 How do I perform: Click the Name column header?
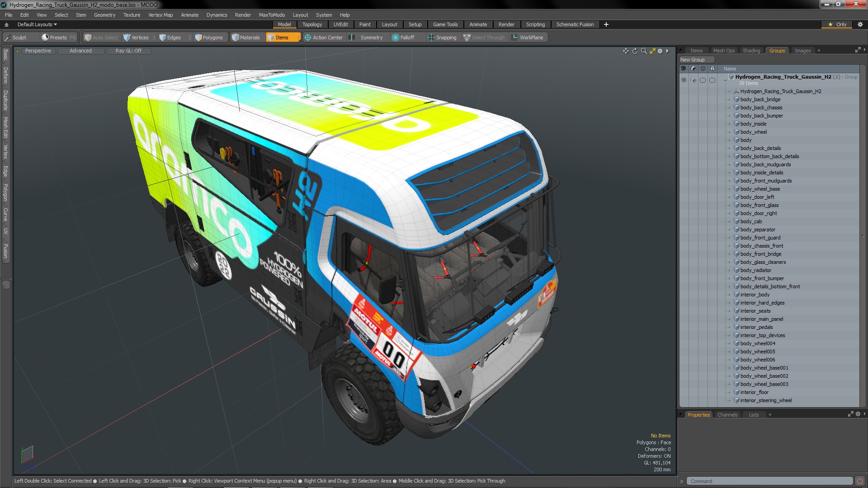pos(730,69)
